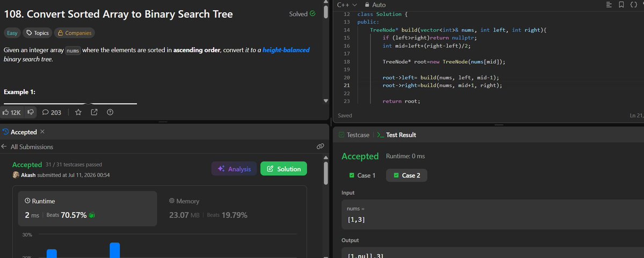Click Akash's avatar in submission details

click(x=16, y=175)
